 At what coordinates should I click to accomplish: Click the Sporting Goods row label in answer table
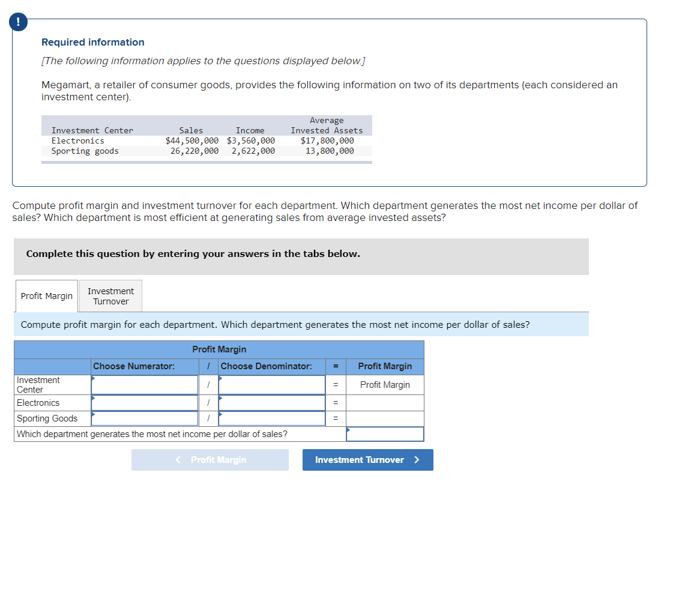point(53,418)
